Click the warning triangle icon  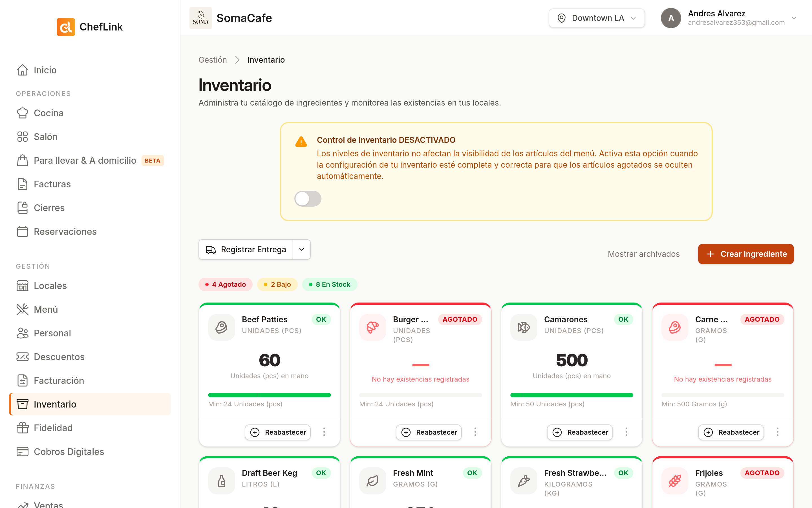click(301, 142)
